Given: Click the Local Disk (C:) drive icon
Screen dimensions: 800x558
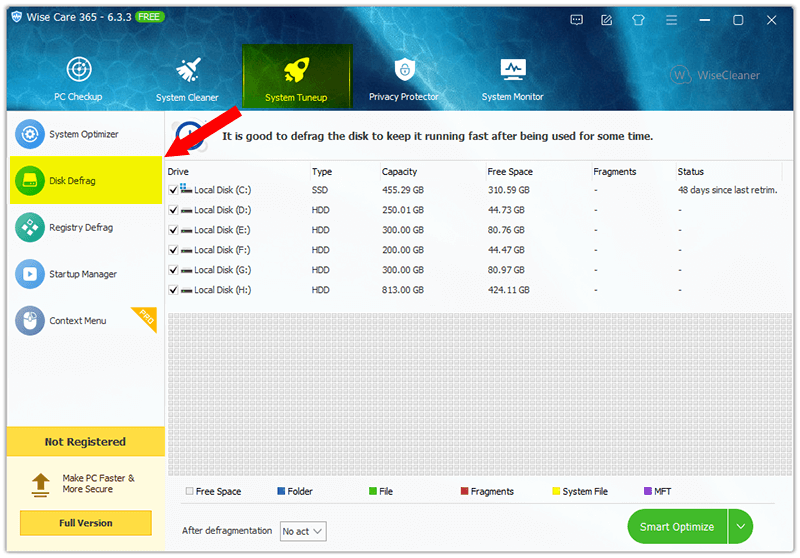Looking at the screenshot, I should [x=186, y=189].
